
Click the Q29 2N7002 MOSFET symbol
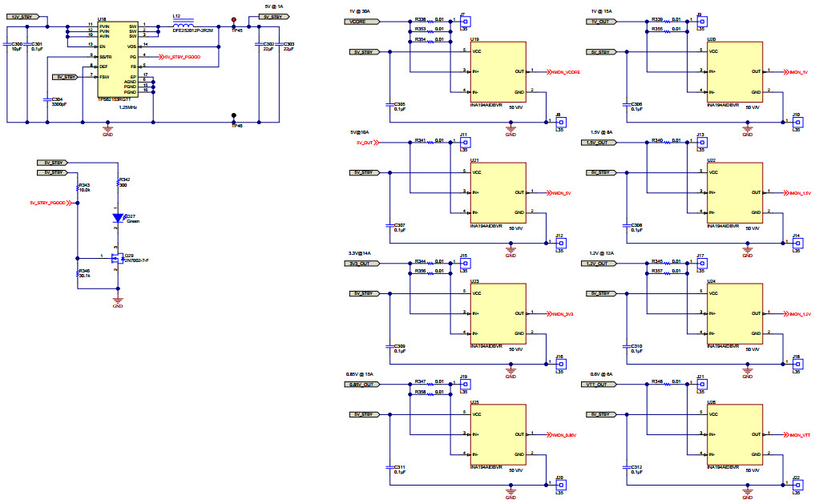[x=117, y=258]
